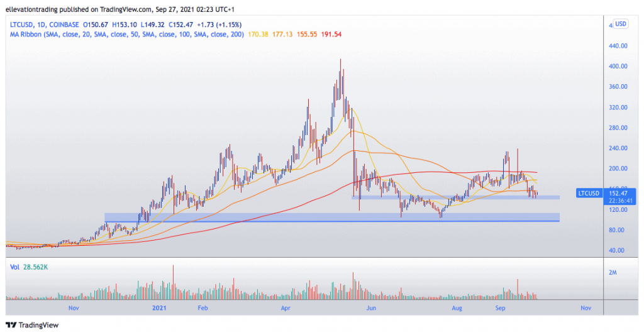Click the 191.54 SMA 200 value

[x=331, y=35]
